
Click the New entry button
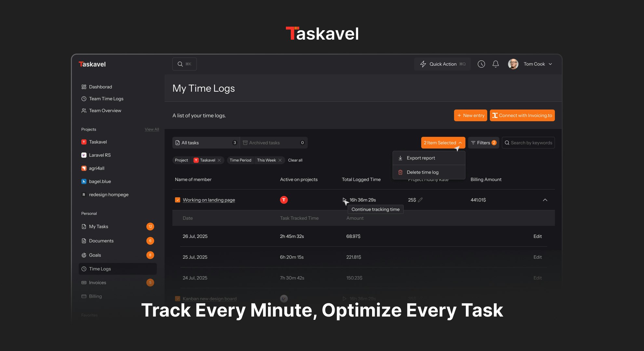pyautogui.click(x=470, y=115)
